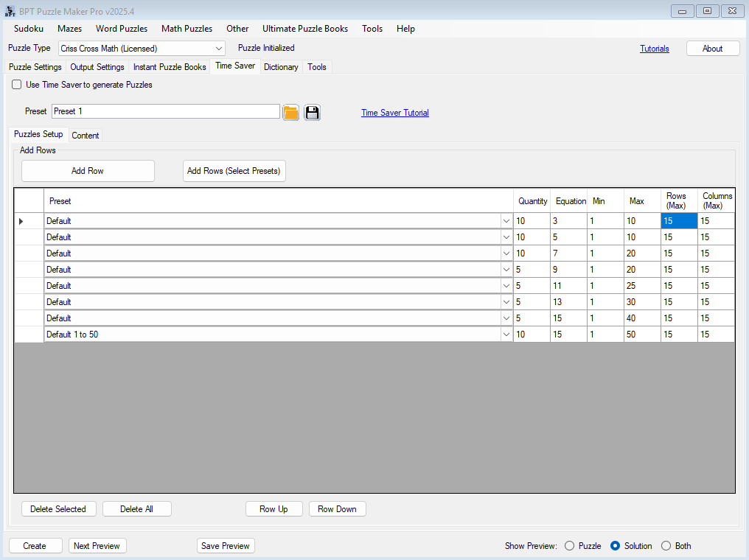Click the BPT app icon in title bar
Viewport: 749px width, 560px height.
click(x=10, y=11)
